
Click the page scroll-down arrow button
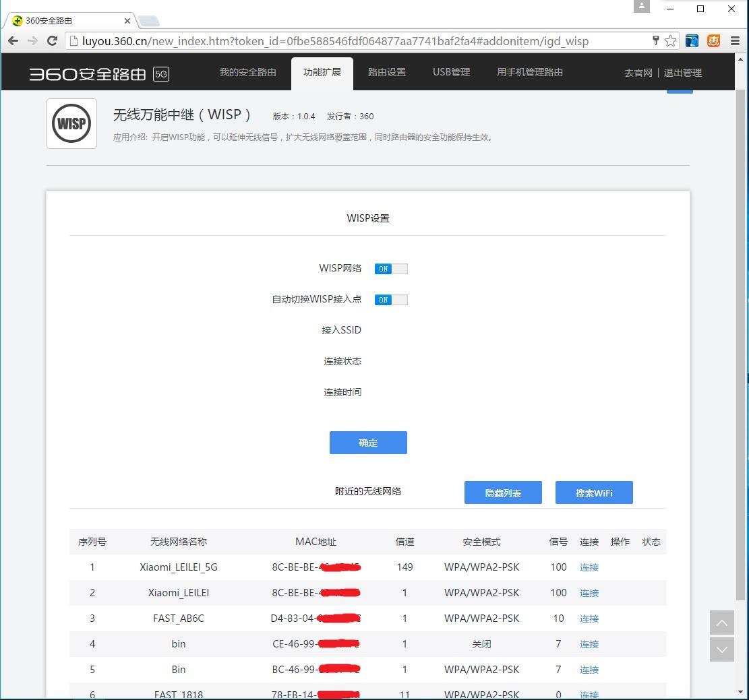point(721,649)
